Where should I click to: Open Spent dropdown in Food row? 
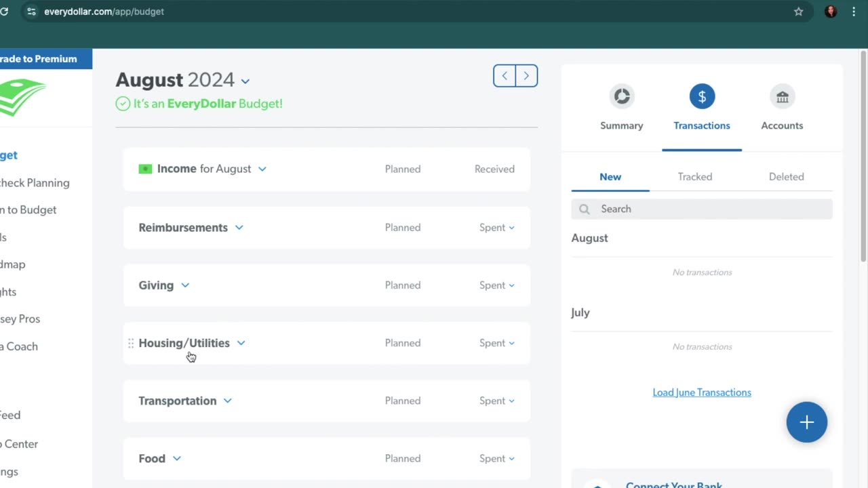point(497,458)
